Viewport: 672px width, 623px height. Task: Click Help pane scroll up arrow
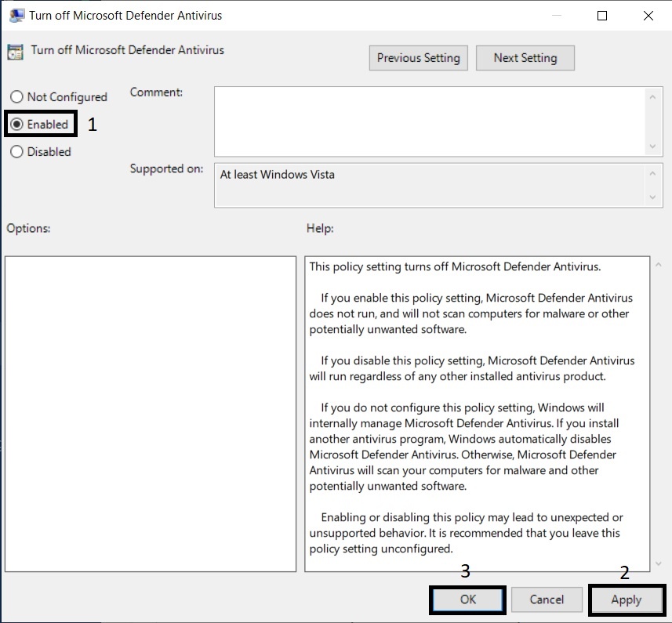[x=659, y=265]
